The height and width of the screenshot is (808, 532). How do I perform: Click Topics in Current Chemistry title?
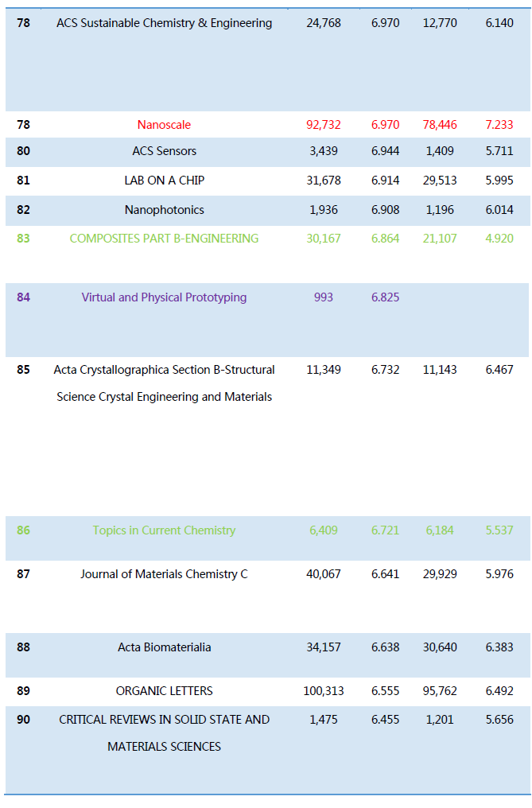tap(164, 530)
